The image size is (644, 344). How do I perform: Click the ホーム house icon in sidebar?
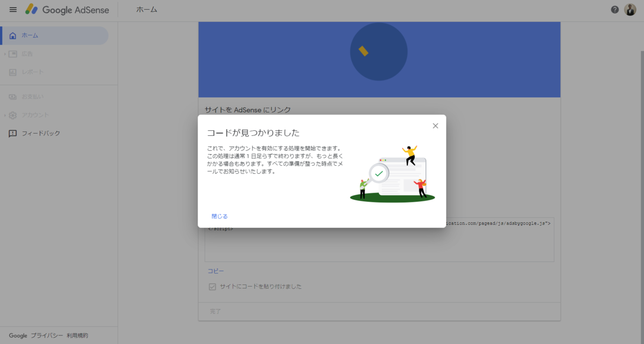tap(13, 35)
